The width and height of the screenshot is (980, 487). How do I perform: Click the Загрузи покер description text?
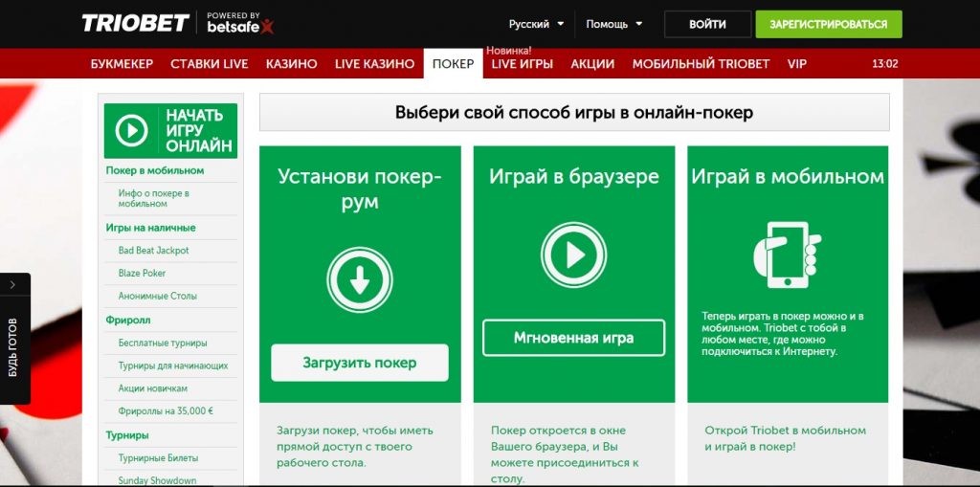(x=355, y=447)
